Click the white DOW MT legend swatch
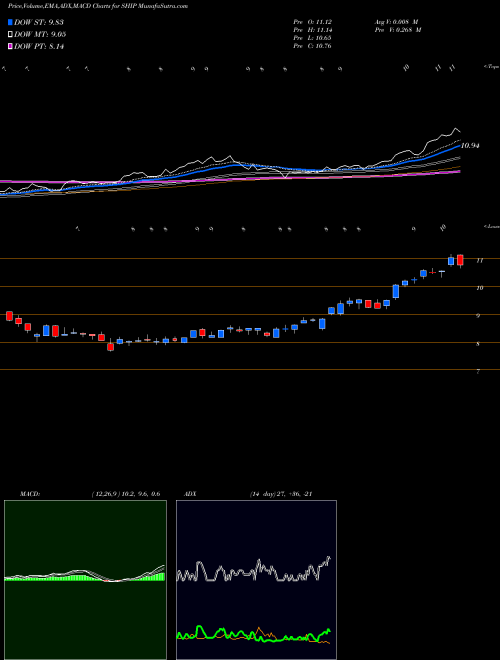This screenshot has width=500, height=660. click(10, 35)
